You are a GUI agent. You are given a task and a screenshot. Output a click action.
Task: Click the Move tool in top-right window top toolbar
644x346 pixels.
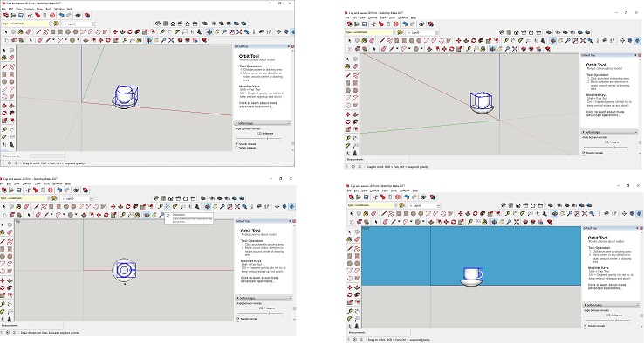coord(459,41)
